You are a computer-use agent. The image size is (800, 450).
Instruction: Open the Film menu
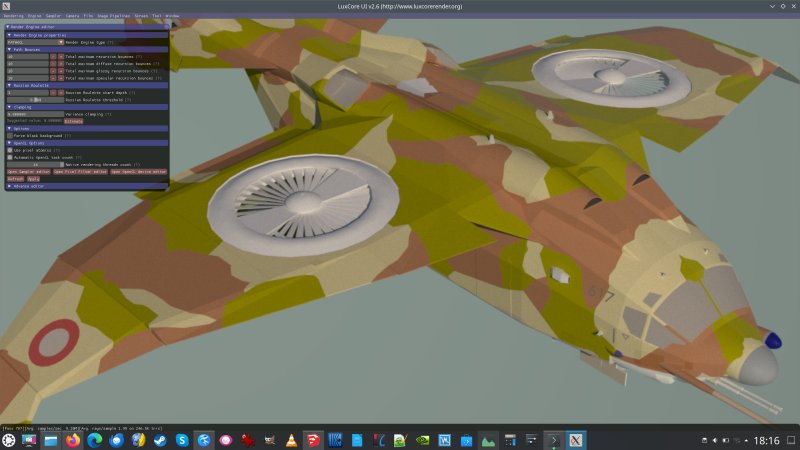tap(88, 16)
